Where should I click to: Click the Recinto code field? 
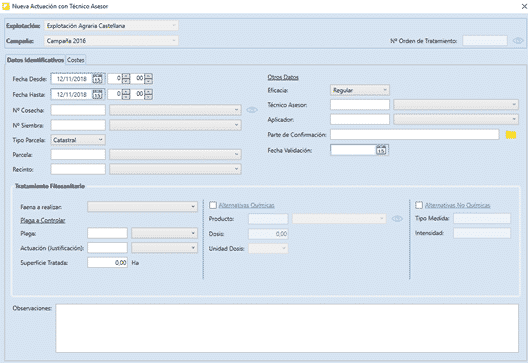click(78, 169)
